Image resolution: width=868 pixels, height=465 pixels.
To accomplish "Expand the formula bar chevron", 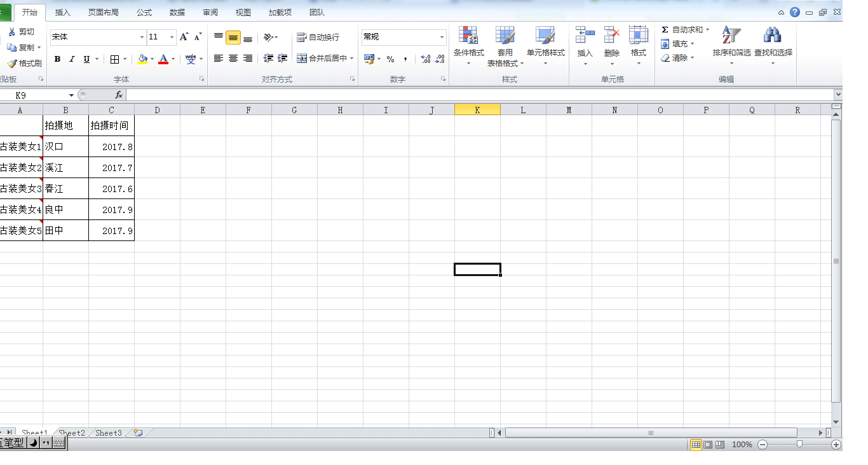I will tap(838, 95).
